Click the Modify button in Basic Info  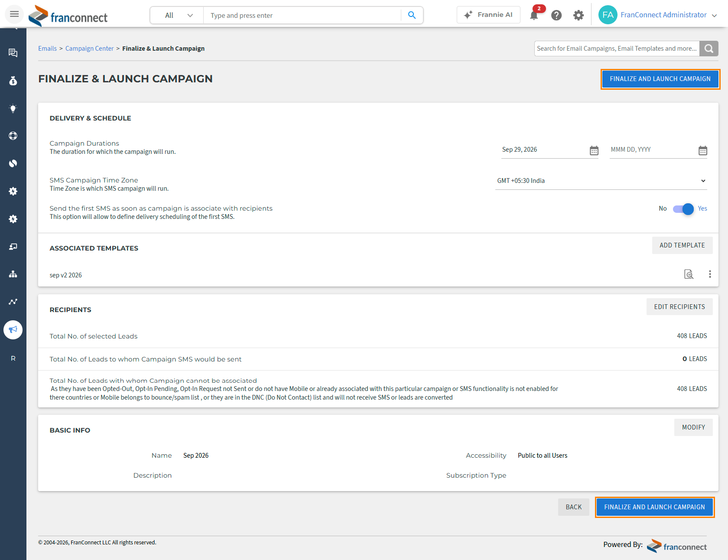click(x=693, y=427)
